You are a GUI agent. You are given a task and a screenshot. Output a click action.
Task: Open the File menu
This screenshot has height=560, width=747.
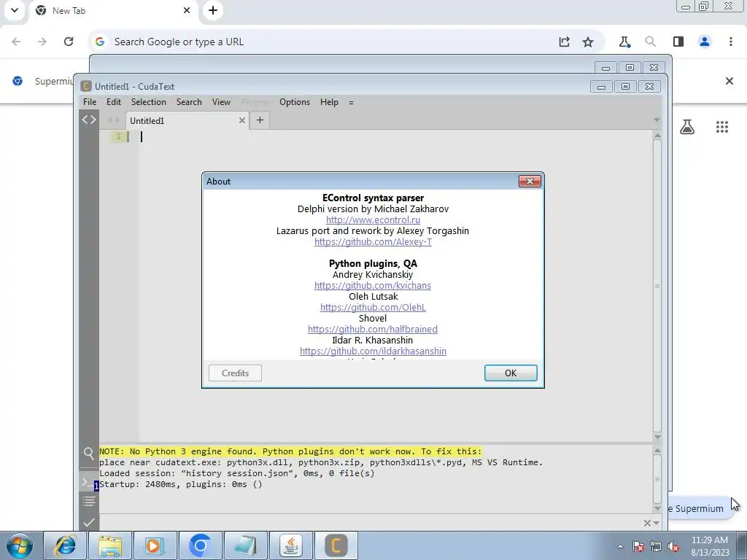tap(90, 102)
